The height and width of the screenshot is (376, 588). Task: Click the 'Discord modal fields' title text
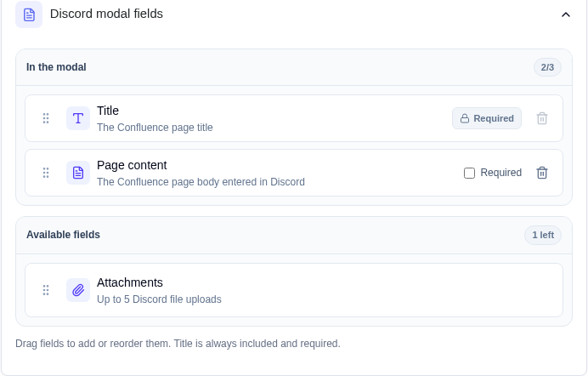[x=106, y=14]
